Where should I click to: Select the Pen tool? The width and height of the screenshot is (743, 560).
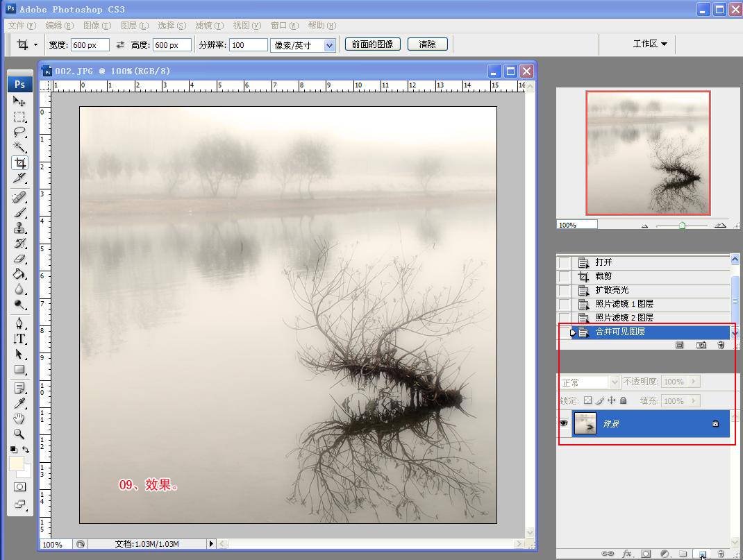(19, 323)
